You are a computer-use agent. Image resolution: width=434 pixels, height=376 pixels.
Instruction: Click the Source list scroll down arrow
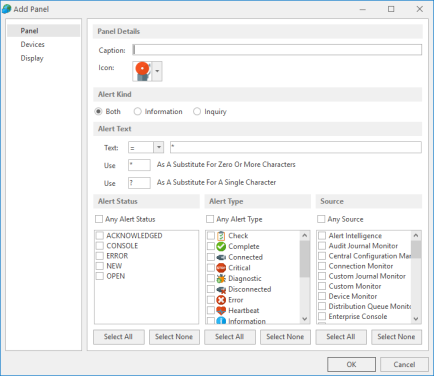pyautogui.click(x=416, y=319)
